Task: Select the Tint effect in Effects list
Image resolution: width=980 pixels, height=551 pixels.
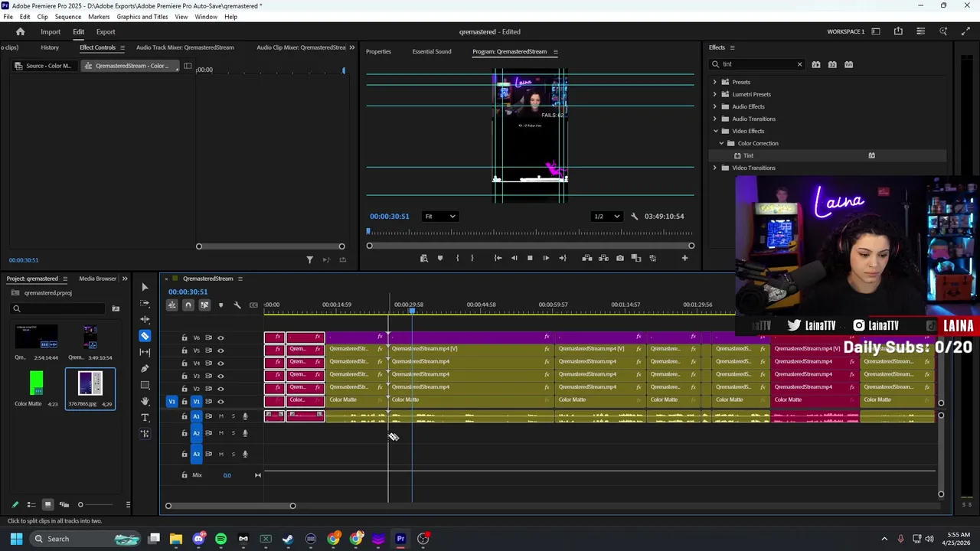Action: [x=748, y=155]
